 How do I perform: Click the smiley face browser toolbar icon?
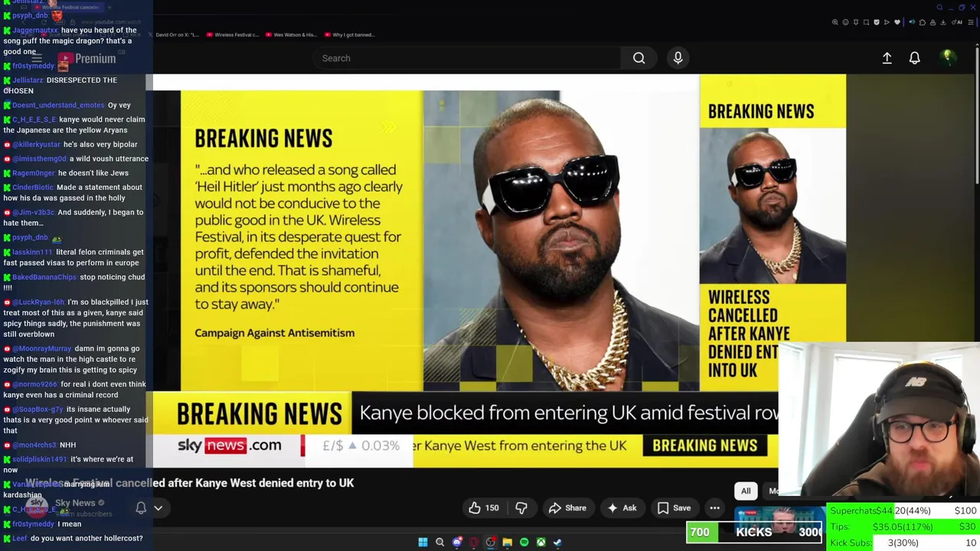(845, 22)
